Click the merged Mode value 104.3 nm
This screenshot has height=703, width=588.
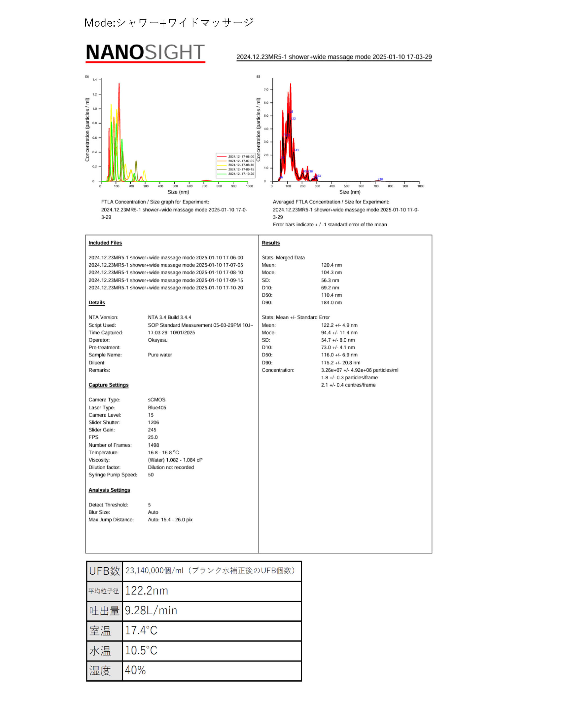331,272
